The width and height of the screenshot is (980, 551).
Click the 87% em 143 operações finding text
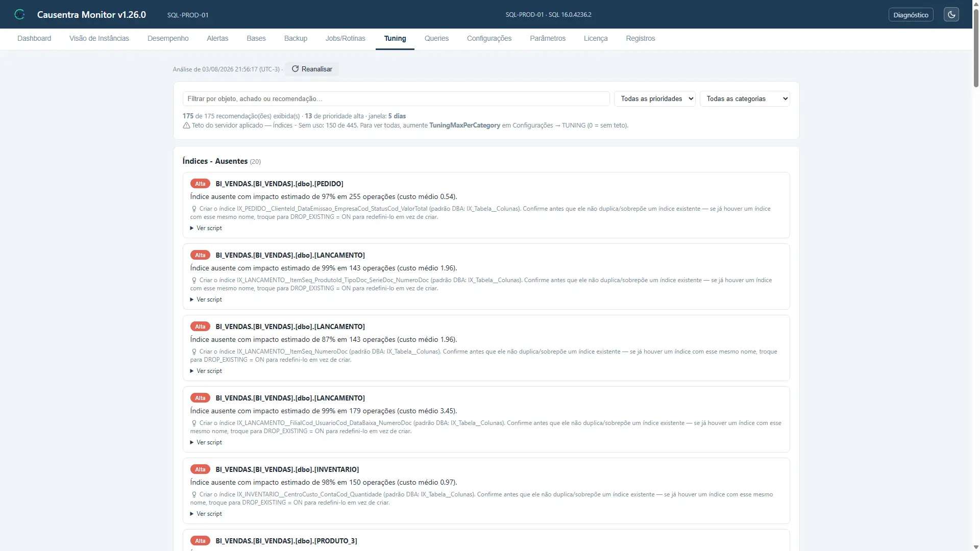tap(324, 339)
